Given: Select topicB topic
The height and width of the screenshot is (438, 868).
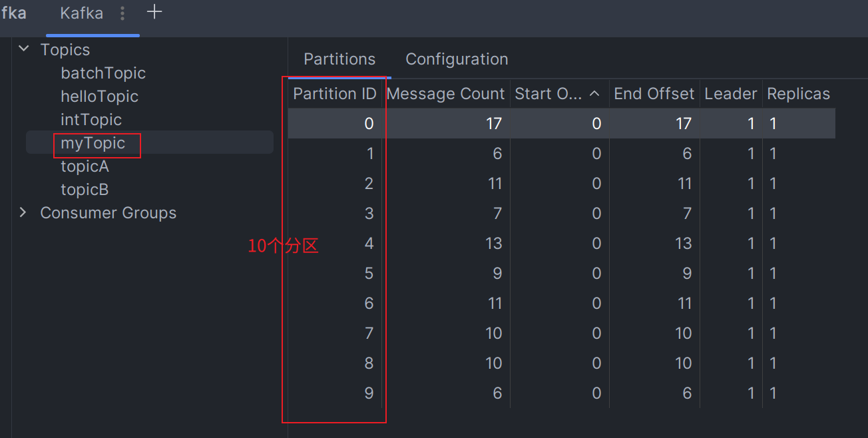Looking at the screenshot, I should click(85, 190).
